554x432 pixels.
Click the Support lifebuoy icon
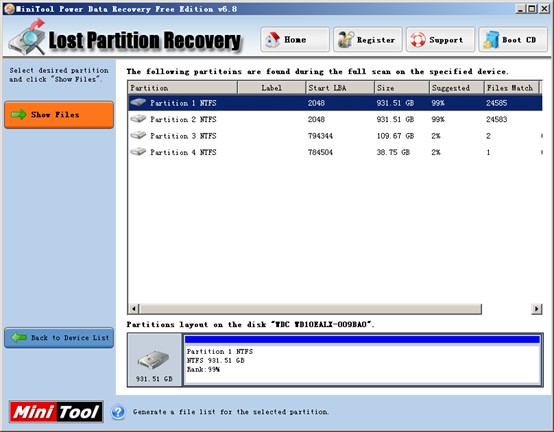[418, 40]
